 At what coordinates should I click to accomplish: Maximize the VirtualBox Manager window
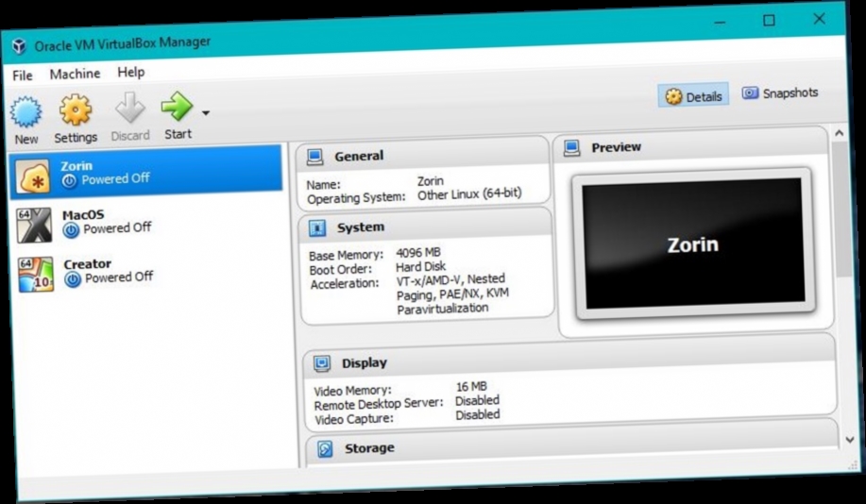click(x=769, y=21)
